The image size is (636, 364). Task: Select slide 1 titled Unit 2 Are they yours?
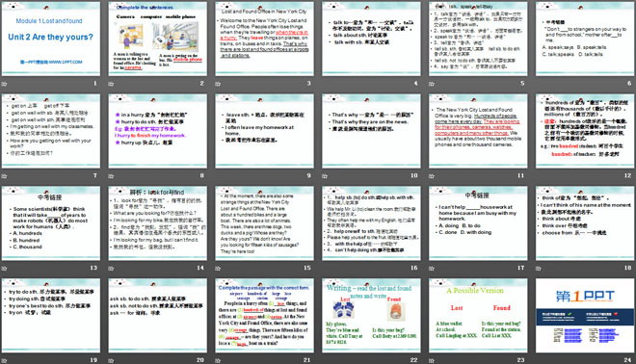tap(51, 39)
